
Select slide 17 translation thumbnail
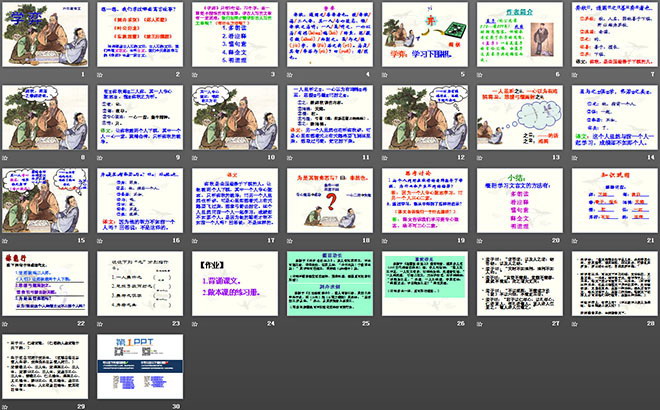point(235,201)
